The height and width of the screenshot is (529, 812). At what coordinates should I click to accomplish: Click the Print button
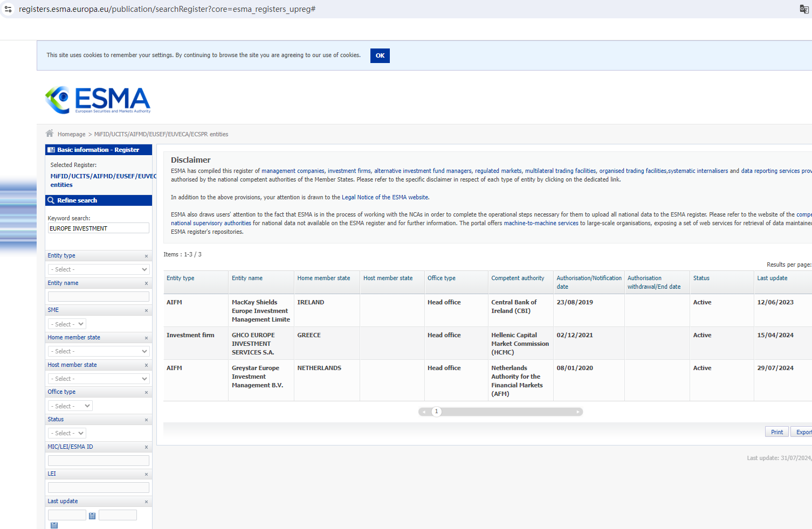777,432
